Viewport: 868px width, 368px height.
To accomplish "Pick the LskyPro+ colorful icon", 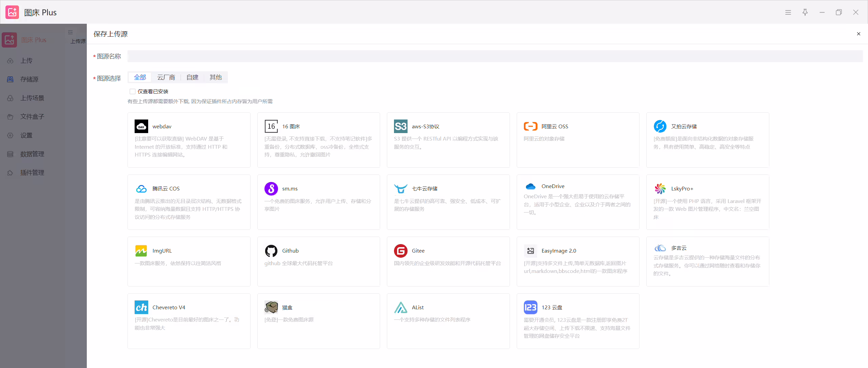I will 660,188.
